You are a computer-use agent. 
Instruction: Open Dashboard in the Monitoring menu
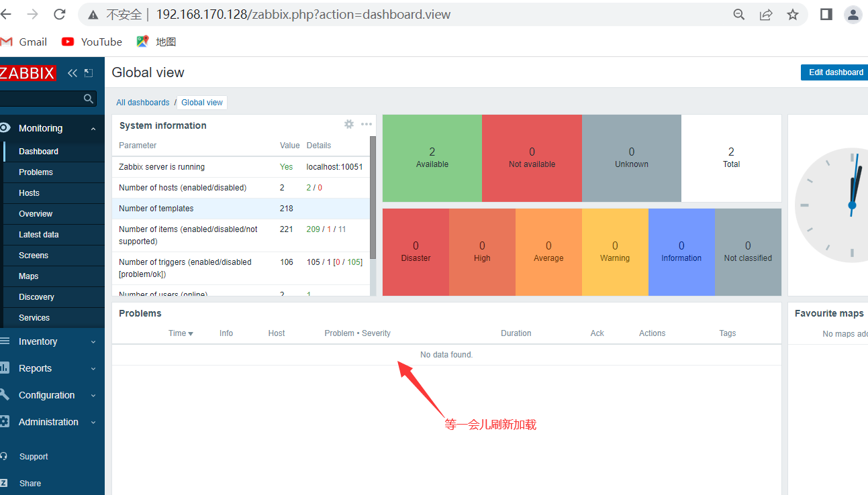(x=52, y=152)
